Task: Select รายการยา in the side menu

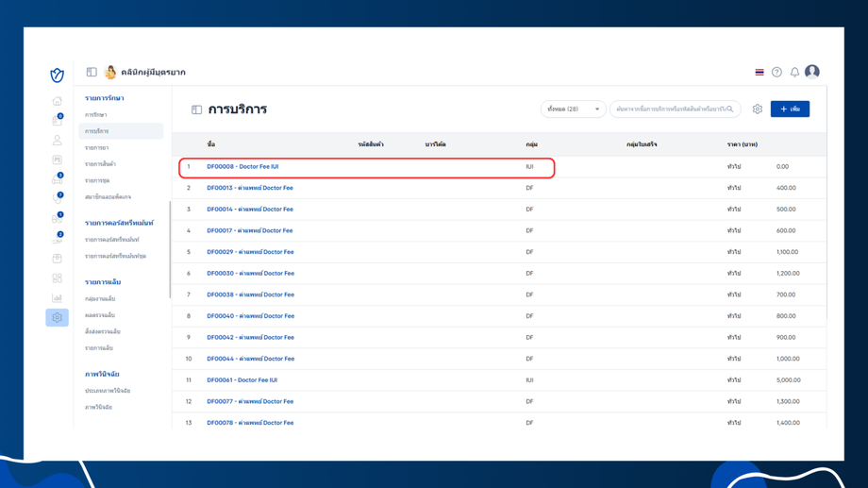Action: click(96, 148)
